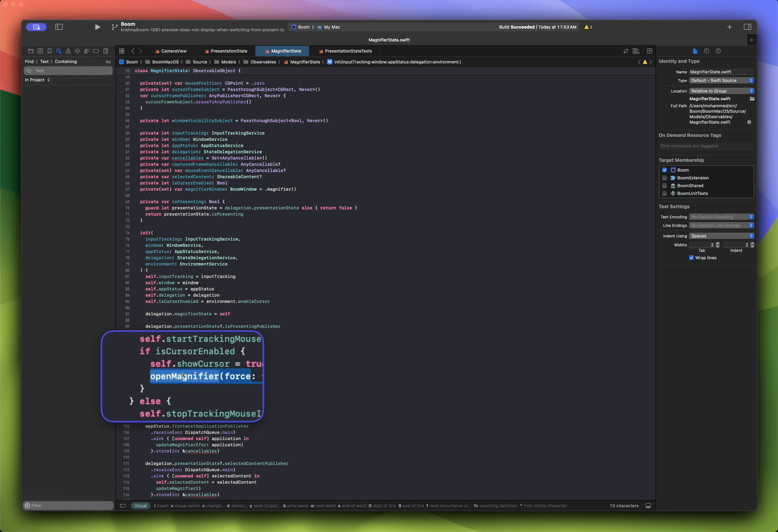This screenshot has width=778, height=532.
Task: Click the related items grid icon
Action: 122,51
